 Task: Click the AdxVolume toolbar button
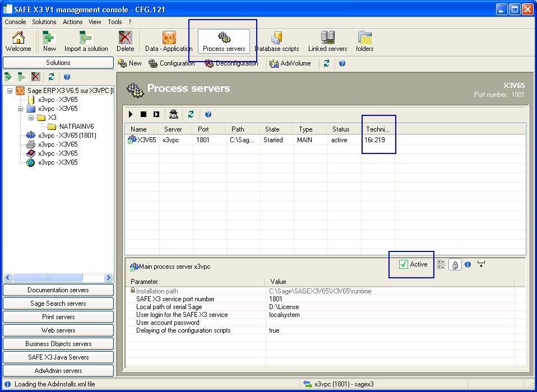(290, 63)
